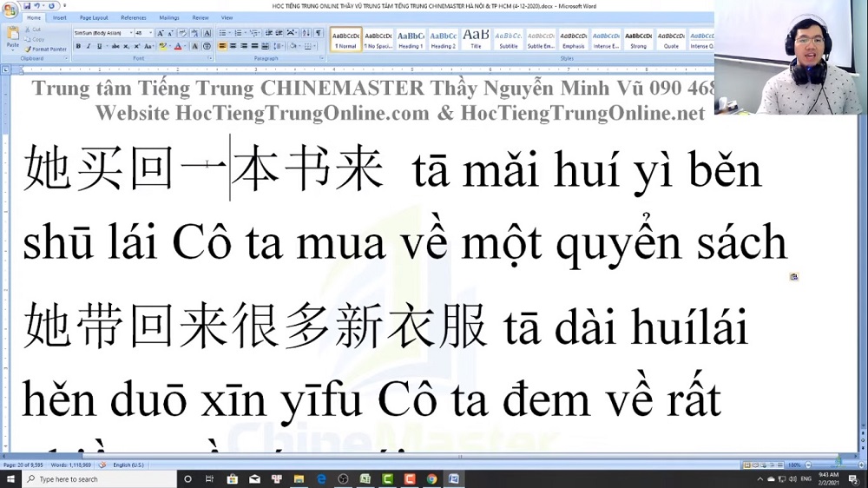Open the font name dropdown
Screen dimensions: 868x488
tap(131, 33)
